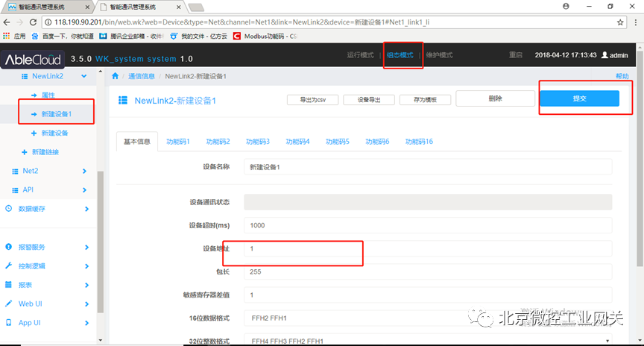
Task: Switch to the 功能码3 tab
Action: click(258, 142)
